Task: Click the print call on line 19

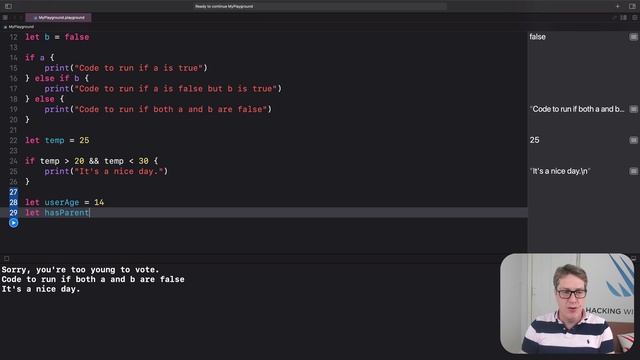Action: click(x=158, y=109)
